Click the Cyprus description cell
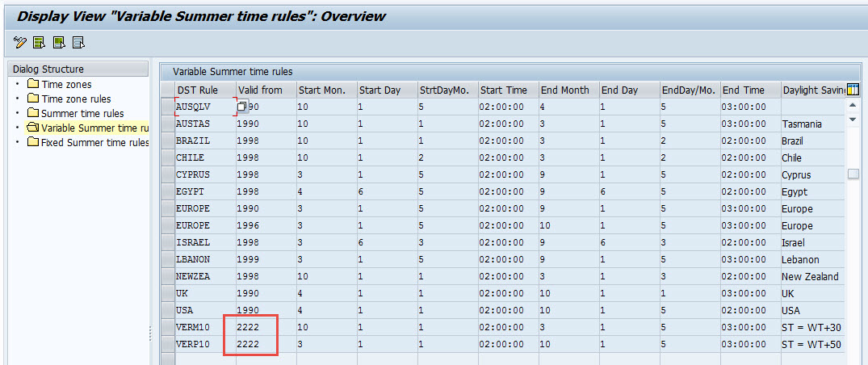The image size is (868, 365). 812,174
